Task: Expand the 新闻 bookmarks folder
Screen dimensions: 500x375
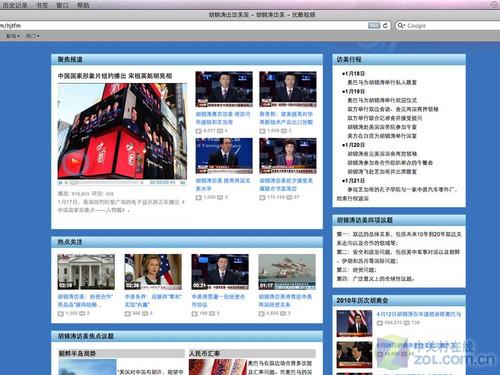Action: 13,36
